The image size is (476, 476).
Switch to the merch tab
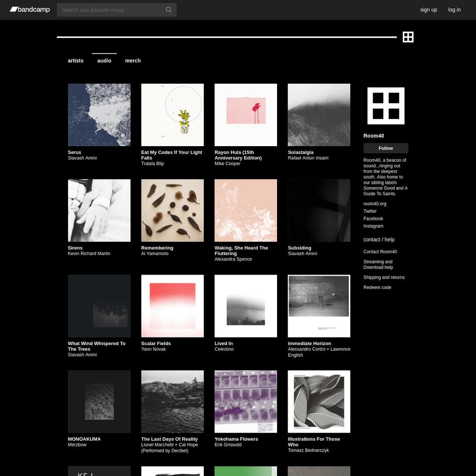[x=133, y=61]
